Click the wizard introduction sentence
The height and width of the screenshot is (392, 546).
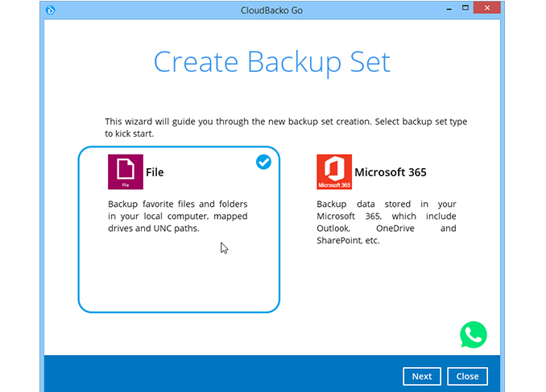[286, 127]
